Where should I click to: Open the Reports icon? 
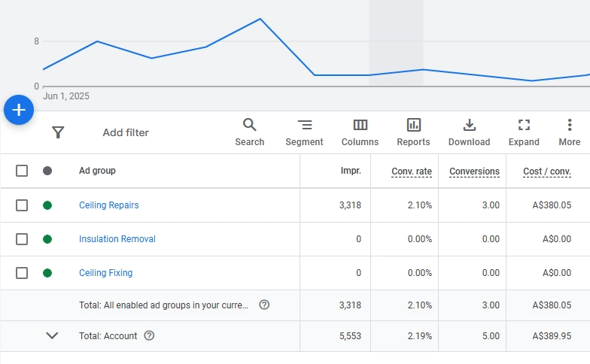(413, 132)
